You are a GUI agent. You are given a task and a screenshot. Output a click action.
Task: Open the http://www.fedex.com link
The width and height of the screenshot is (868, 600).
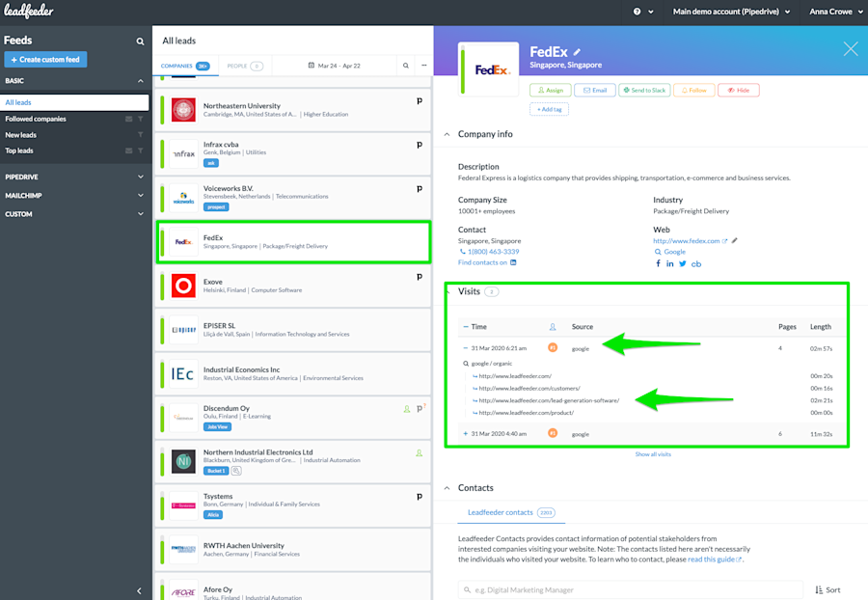point(687,241)
